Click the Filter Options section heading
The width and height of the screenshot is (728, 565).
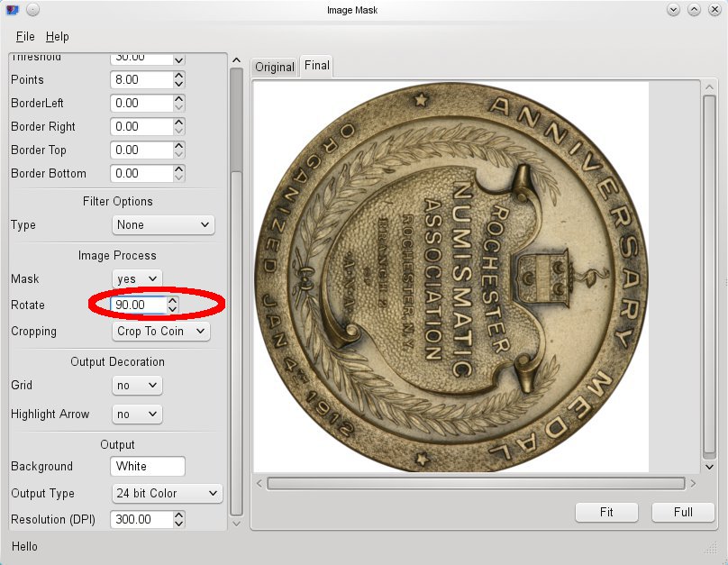(117, 202)
